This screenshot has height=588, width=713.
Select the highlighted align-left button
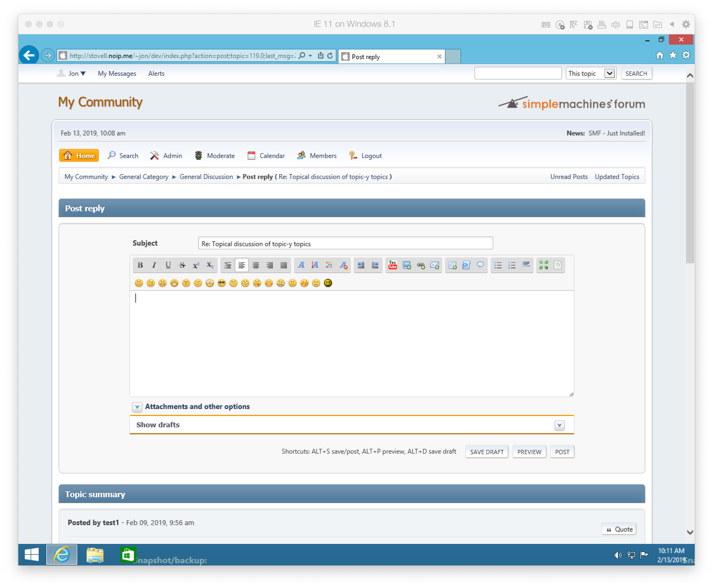(x=242, y=265)
